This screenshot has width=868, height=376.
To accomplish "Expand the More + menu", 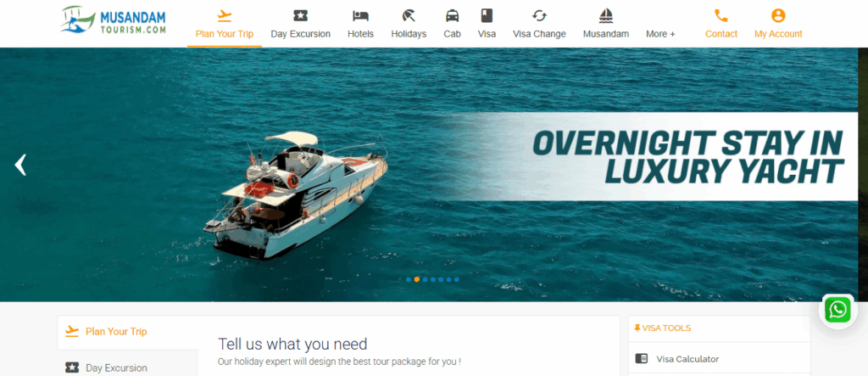I will pyautogui.click(x=660, y=34).
